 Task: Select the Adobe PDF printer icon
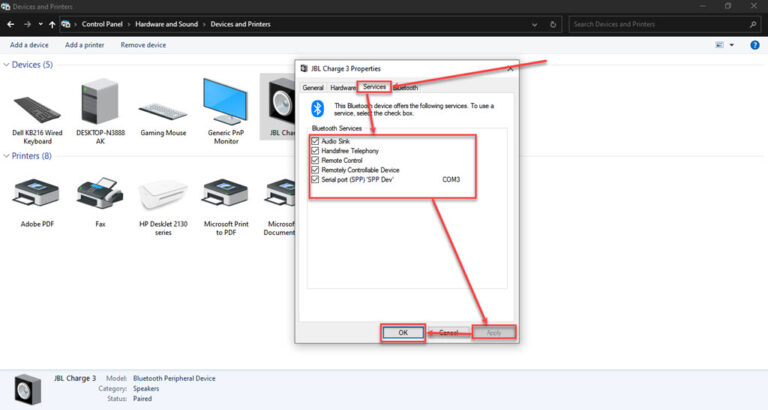click(37, 192)
